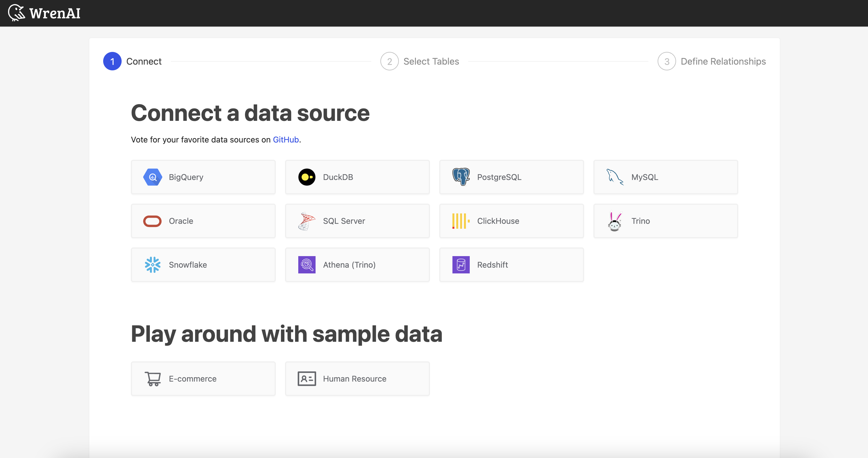
Task: Click step 2 circle for Select Tables
Action: [390, 61]
